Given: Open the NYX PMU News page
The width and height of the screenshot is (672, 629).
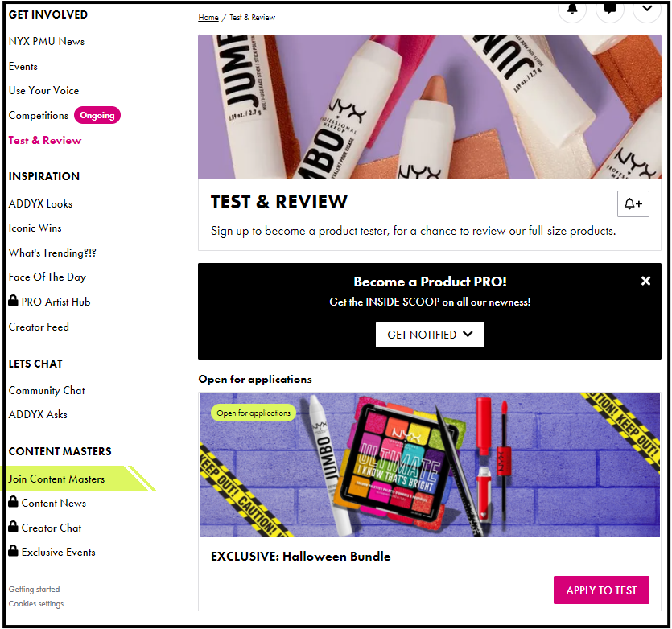Looking at the screenshot, I should [47, 41].
